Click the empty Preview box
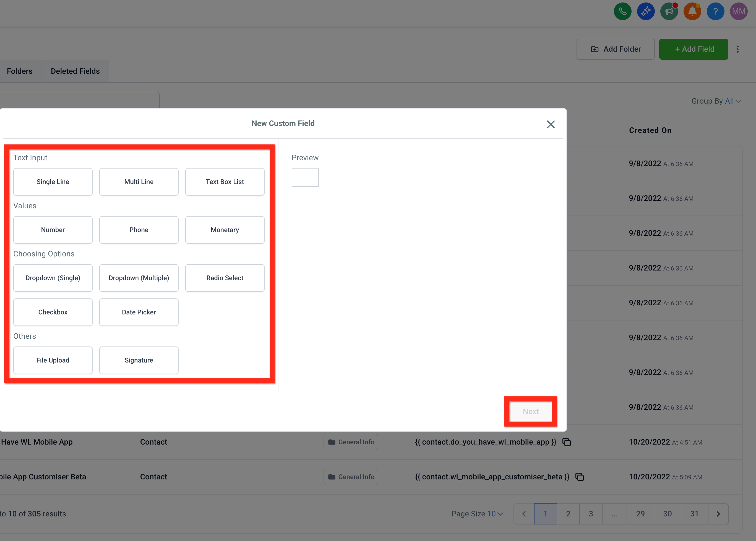The height and width of the screenshot is (541, 756). coord(305,177)
